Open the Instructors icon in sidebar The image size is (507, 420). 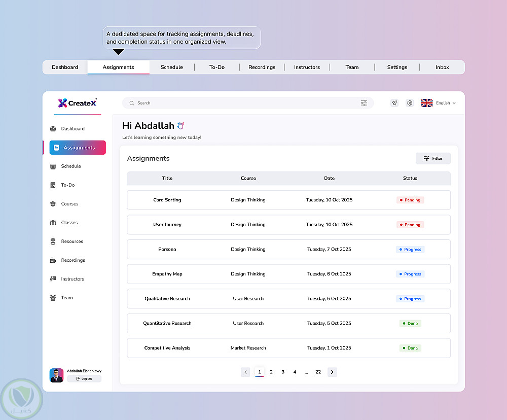tap(53, 279)
